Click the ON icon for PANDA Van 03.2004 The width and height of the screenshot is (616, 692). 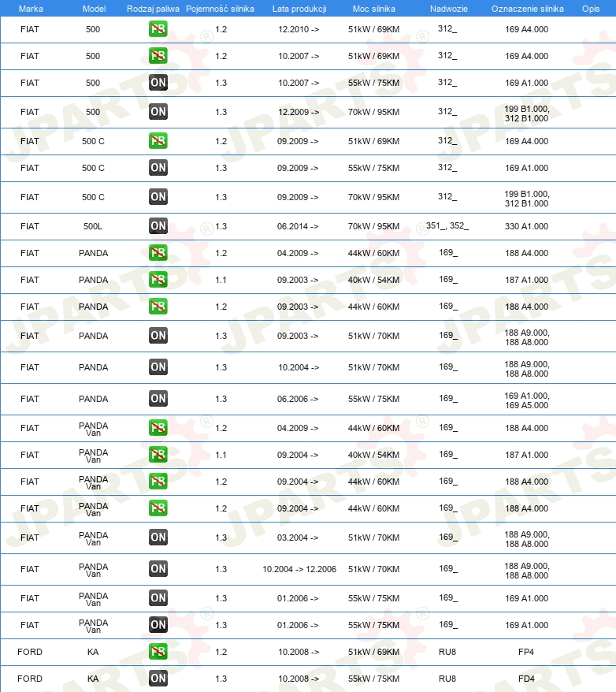pyautogui.click(x=158, y=537)
